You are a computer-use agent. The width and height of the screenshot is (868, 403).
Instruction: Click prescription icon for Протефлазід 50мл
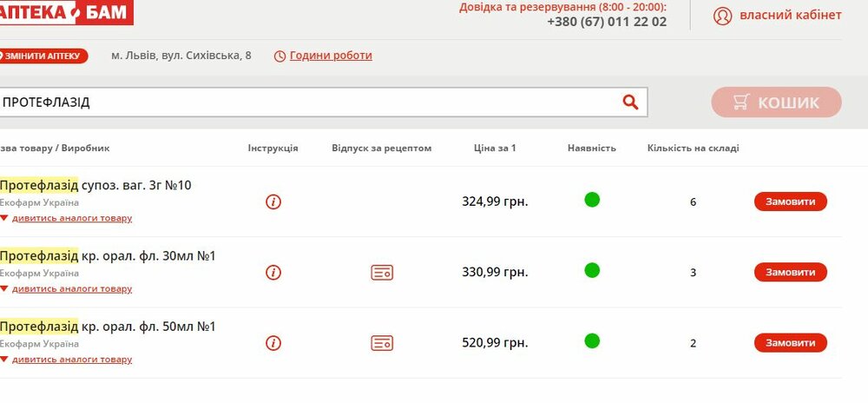[x=382, y=343]
